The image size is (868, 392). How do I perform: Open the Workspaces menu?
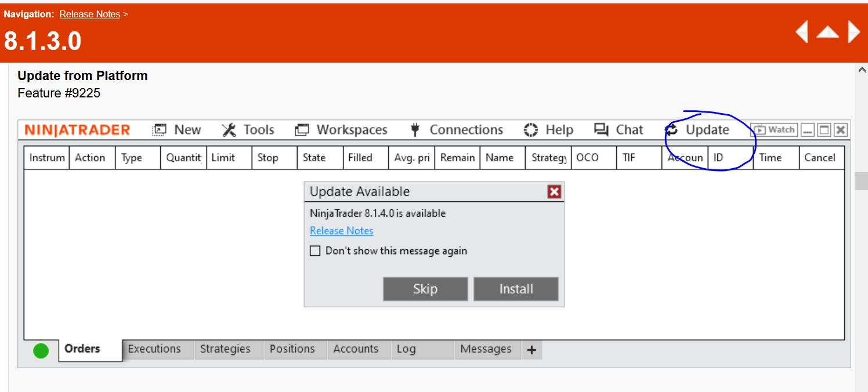coord(341,130)
